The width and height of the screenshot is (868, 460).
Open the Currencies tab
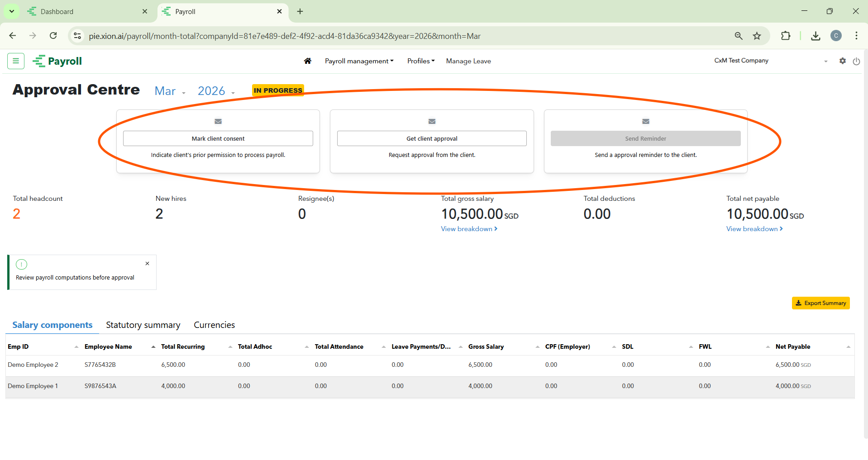214,325
